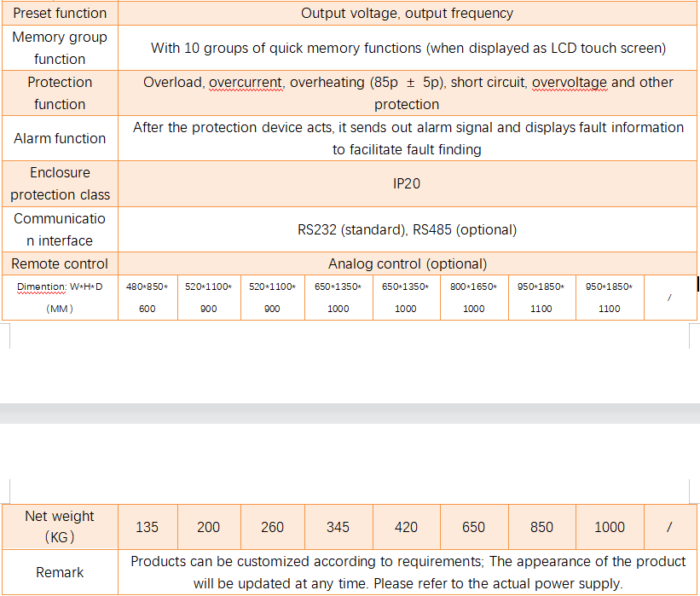This screenshot has height=596, width=700.
Task: Click 'Enclosure protection class' label
Action: click(x=60, y=183)
